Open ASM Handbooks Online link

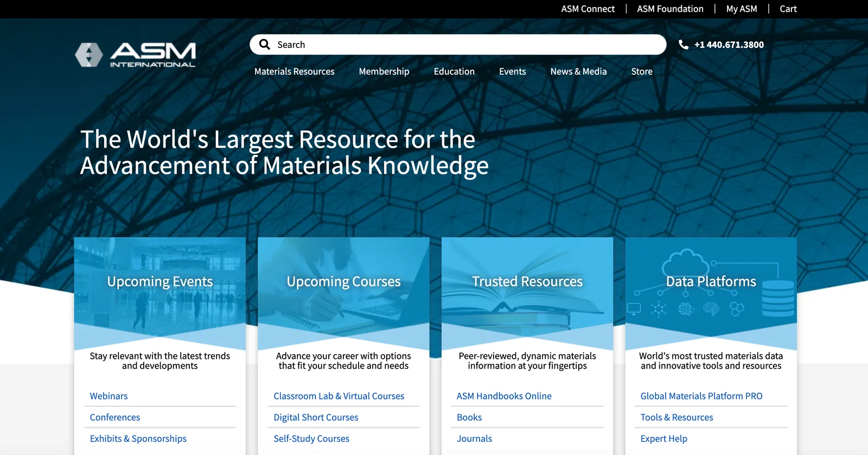point(504,396)
